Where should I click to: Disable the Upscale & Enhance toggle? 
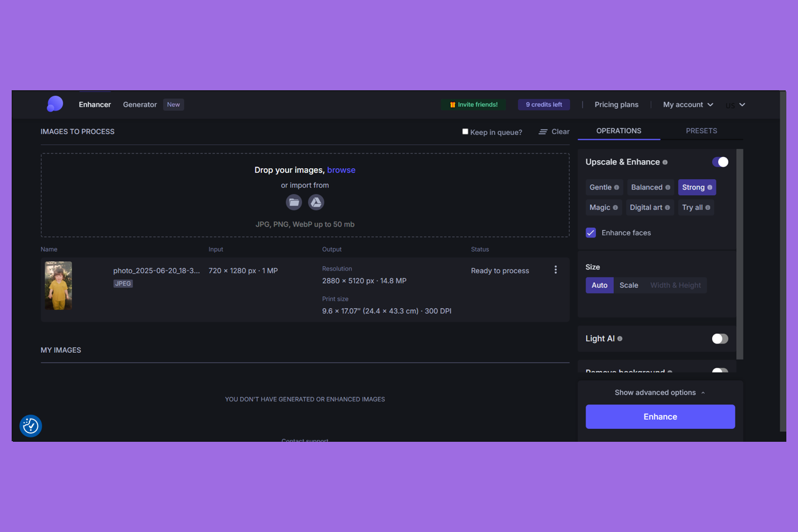coord(719,162)
